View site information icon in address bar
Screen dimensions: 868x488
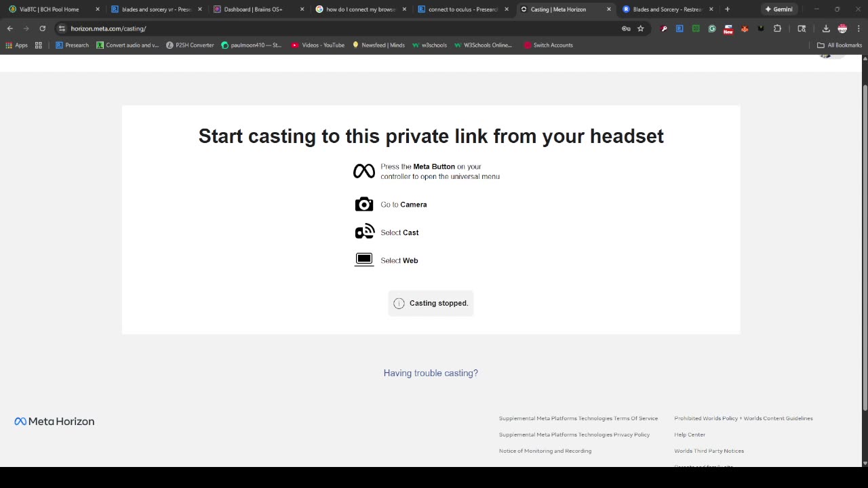[62, 28]
